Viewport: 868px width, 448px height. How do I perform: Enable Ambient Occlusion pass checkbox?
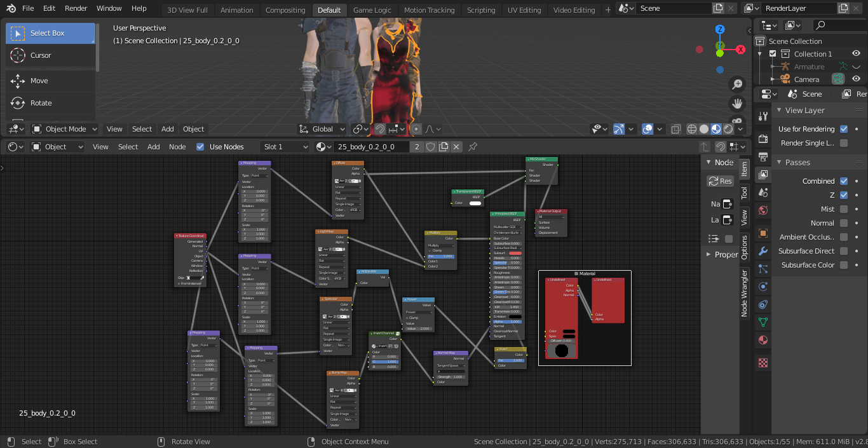(844, 237)
